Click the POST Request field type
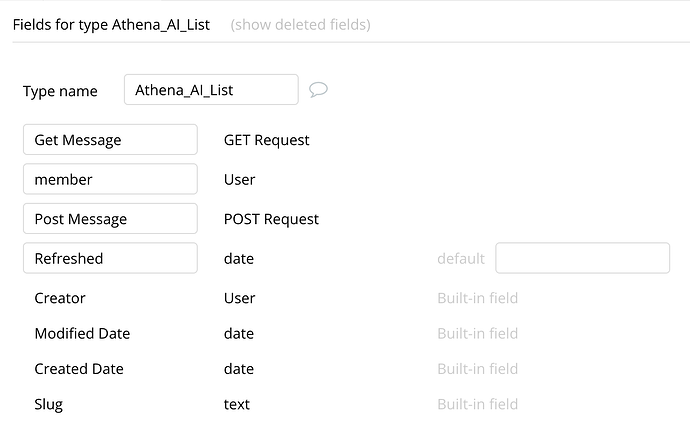This screenshot has width=690, height=440. point(271,219)
